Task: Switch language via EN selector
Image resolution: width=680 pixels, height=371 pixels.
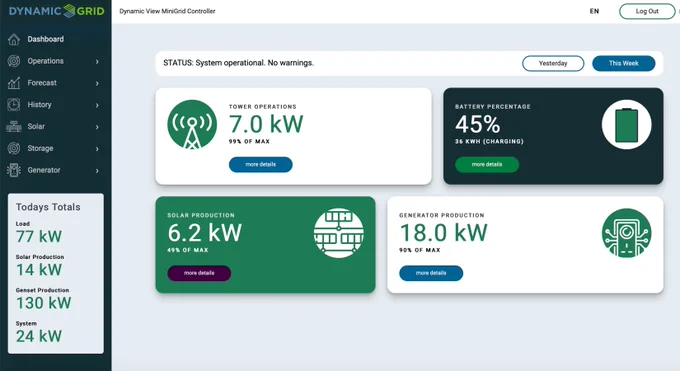Action: click(x=594, y=11)
